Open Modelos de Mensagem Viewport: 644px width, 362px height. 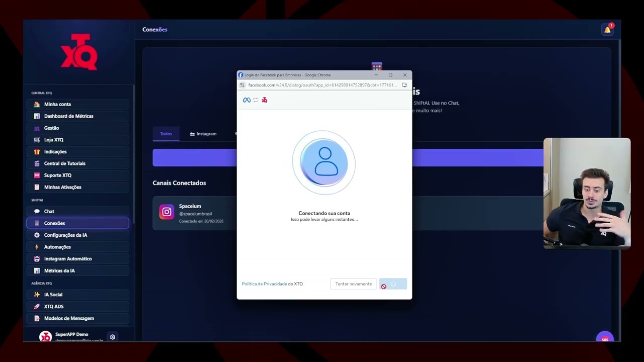(x=77, y=318)
